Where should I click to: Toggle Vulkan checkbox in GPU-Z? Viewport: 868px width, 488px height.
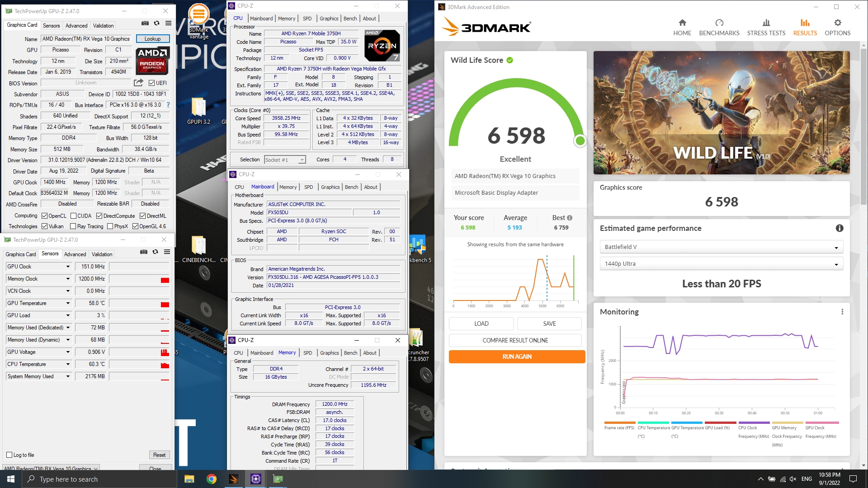click(x=44, y=226)
